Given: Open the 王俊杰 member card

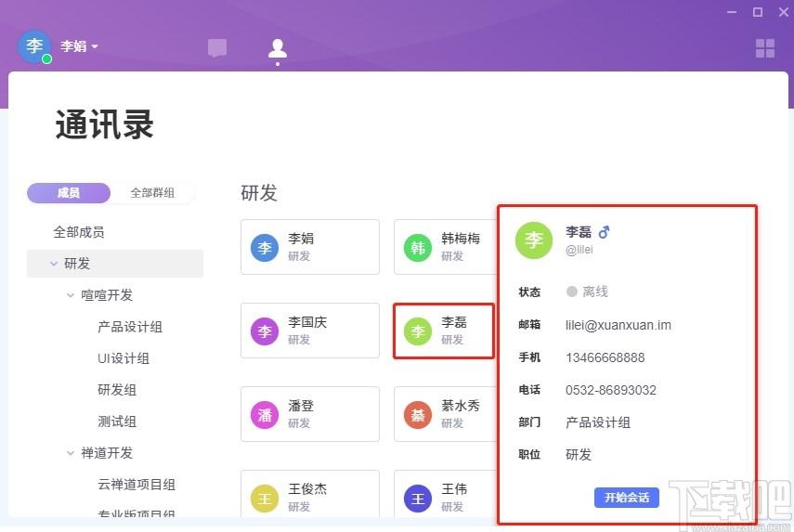Looking at the screenshot, I should click(x=310, y=494).
